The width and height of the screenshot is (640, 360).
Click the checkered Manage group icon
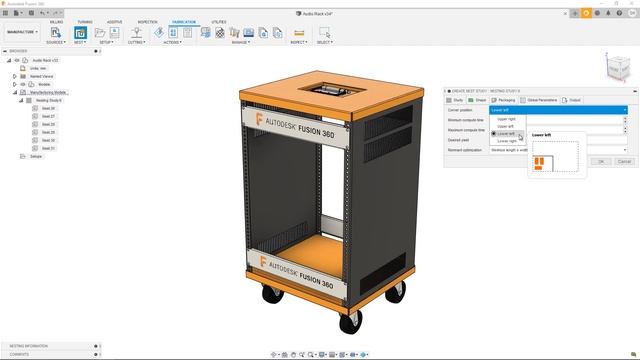click(220, 32)
